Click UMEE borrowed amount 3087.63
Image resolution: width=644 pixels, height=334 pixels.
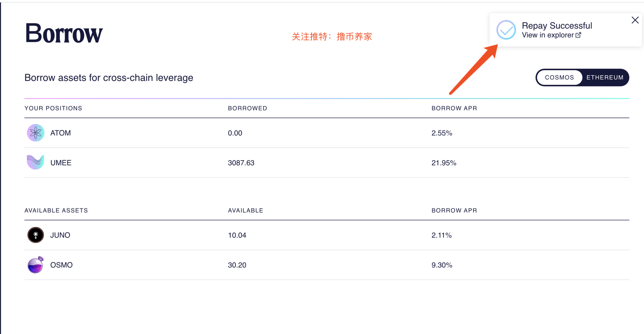point(241,163)
